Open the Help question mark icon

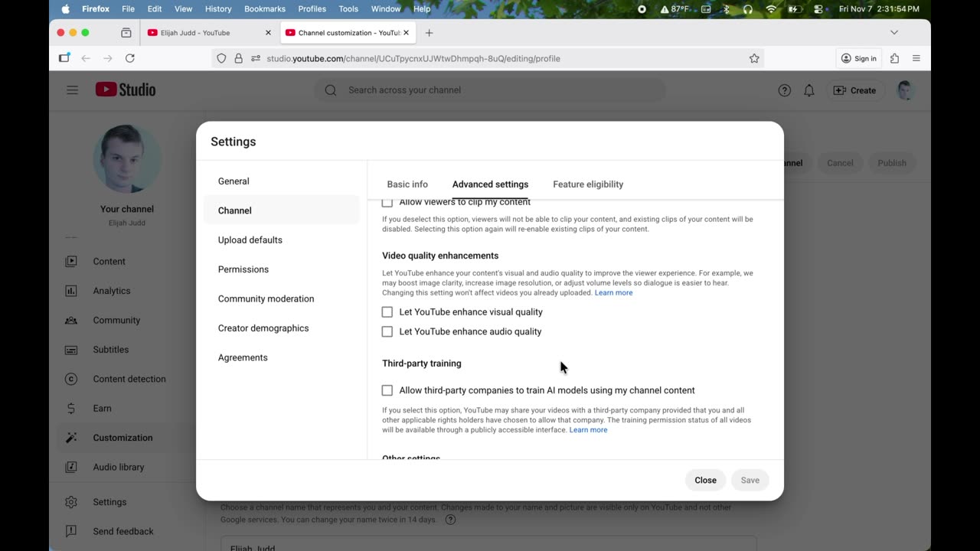tap(784, 90)
